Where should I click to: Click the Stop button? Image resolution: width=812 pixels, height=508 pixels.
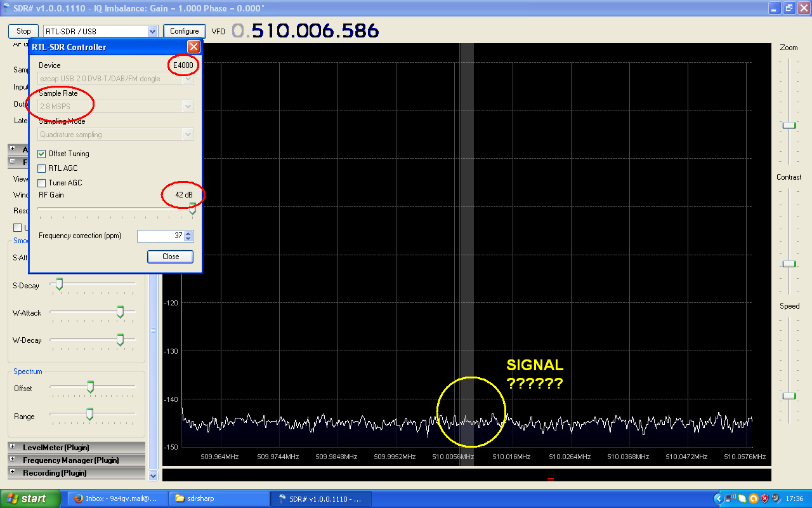click(x=23, y=31)
